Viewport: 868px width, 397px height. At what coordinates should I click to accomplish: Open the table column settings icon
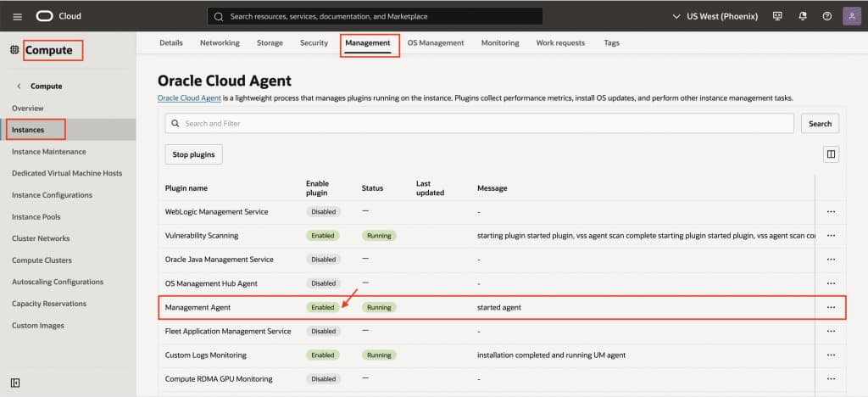click(831, 154)
